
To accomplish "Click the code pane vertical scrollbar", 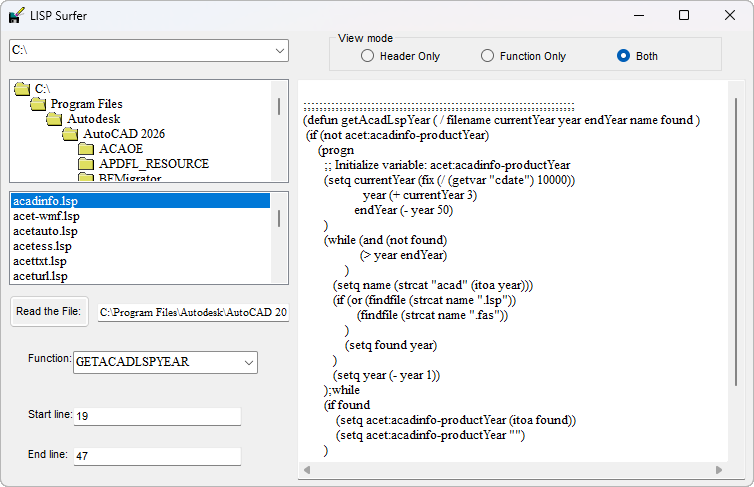I will coord(736,241).
